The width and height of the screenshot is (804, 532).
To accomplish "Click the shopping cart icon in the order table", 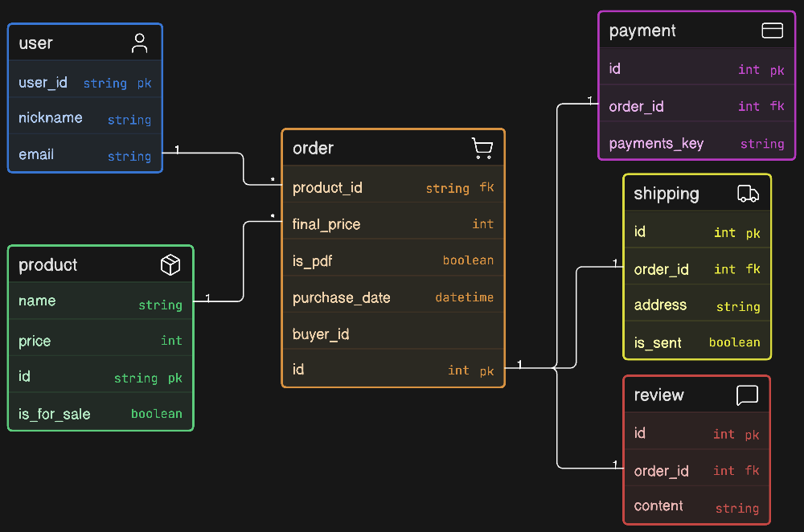I will point(482,148).
